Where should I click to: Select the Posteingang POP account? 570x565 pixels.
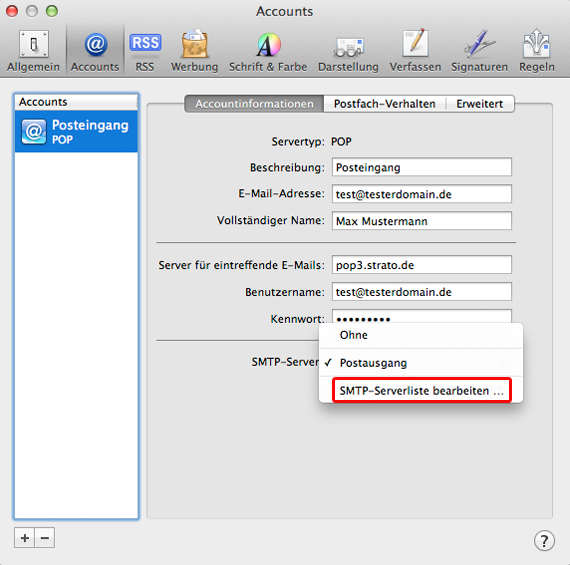[76, 132]
